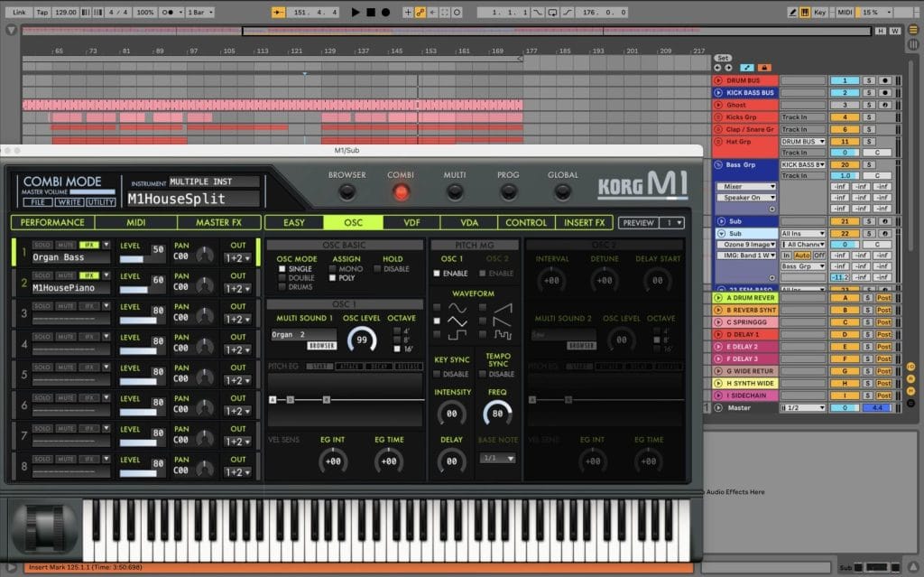Viewport: 924px width, 577px height.
Task: Open the BASE NOTE 1/1 dropdown
Action: click(x=498, y=458)
